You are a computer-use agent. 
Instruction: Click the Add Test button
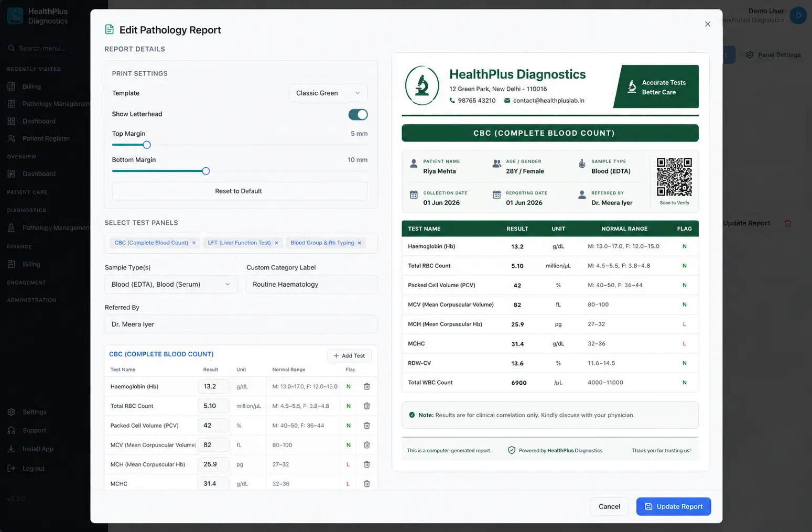tap(350, 355)
